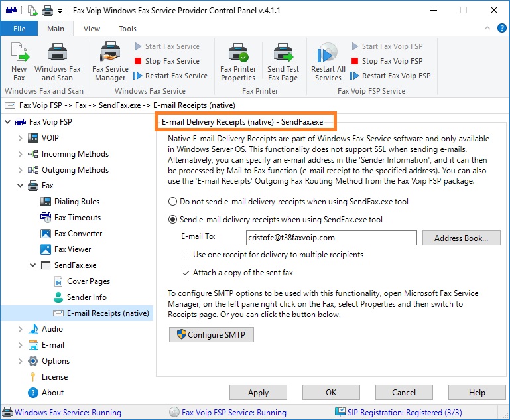The height and width of the screenshot is (420, 510).
Task: Expand the Outgoing Methods node
Action: [x=20, y=170]
